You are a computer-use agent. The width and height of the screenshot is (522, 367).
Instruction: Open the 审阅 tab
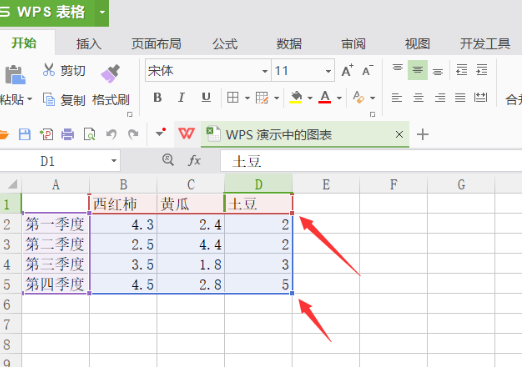[x=353, y=44]
